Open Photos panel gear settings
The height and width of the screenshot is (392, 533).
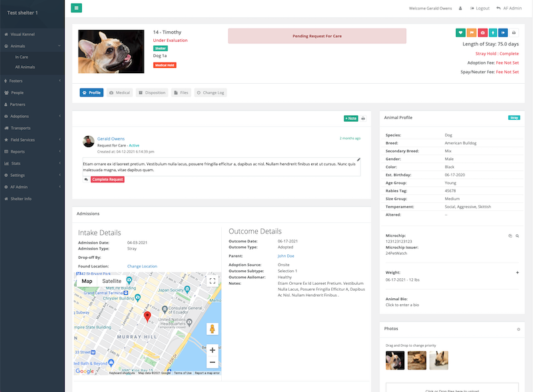coord(518,329)
